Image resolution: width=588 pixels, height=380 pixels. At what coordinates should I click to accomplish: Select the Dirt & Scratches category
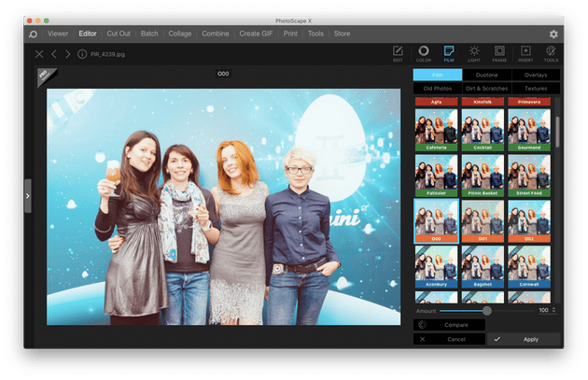(x=487, y=88)
